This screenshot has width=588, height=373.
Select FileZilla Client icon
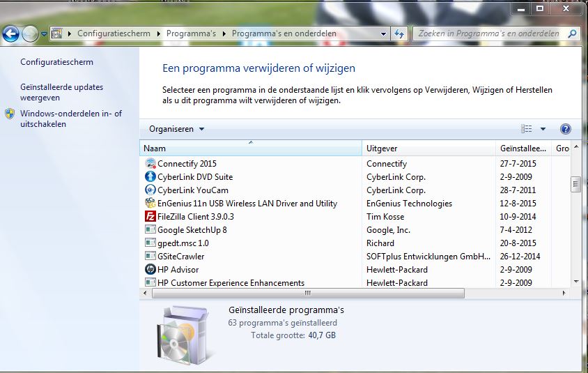click(x=150, y=217)
